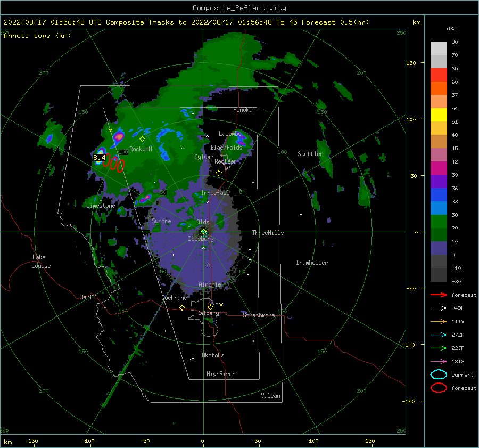Click the red forecast ellipse legend icon
The height and width of the screenshot is (448, 479).
[439, 388]
